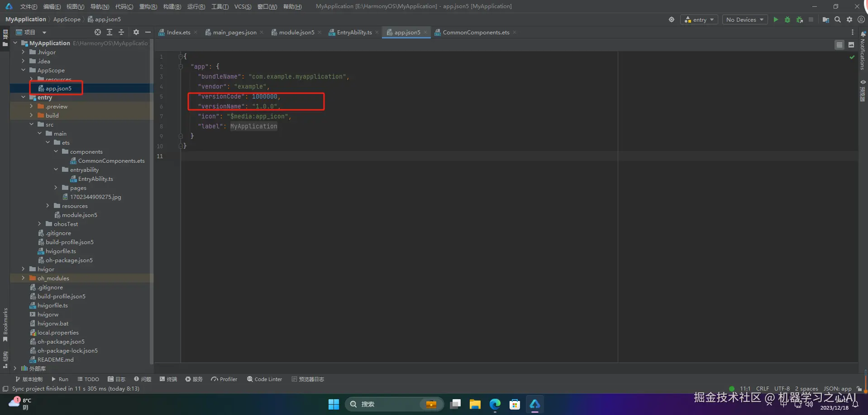This screenshot has height=415, width=868.
Task: Open the 文件(F) menu
Action: [x=29, y=6]
